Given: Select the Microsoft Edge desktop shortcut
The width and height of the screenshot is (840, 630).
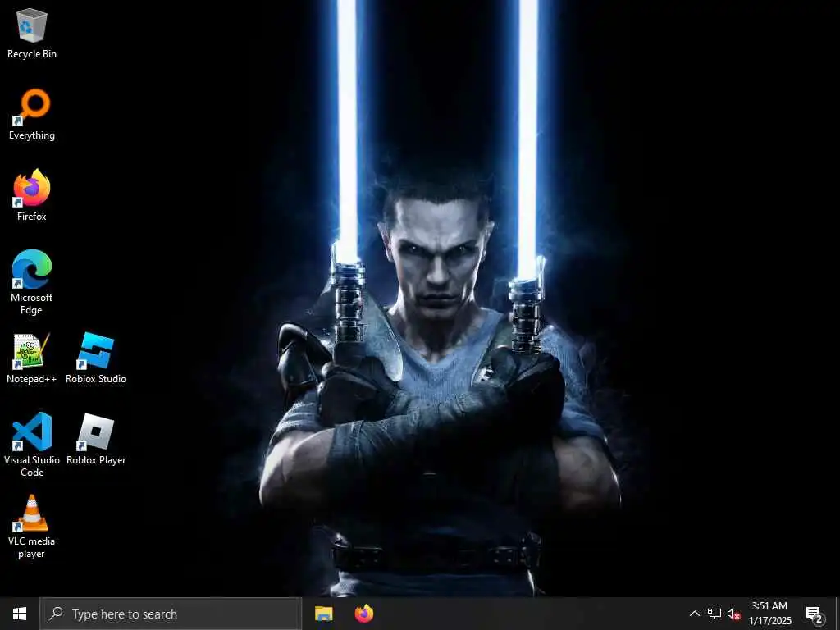Looking at the screenshot, I should (32, 282).
